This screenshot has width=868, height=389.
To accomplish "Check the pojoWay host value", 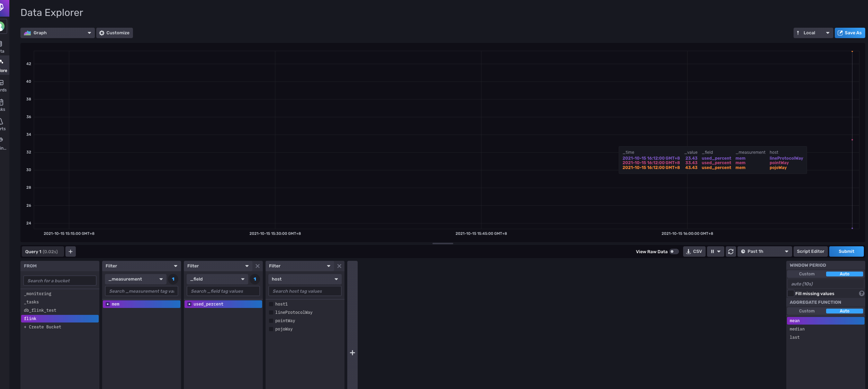I will tap(271, 329).
